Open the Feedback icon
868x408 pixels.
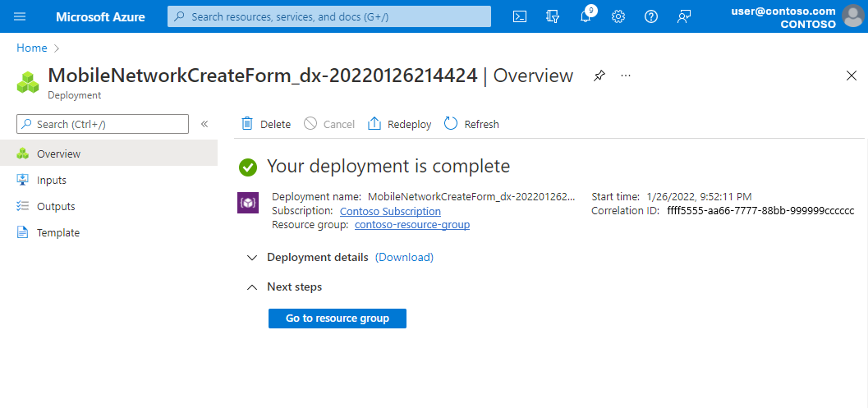684,16
